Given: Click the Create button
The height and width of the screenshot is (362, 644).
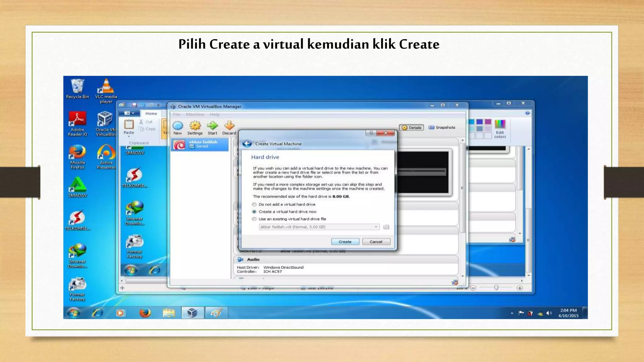Looking at the screenshot, I should (345, 242).
